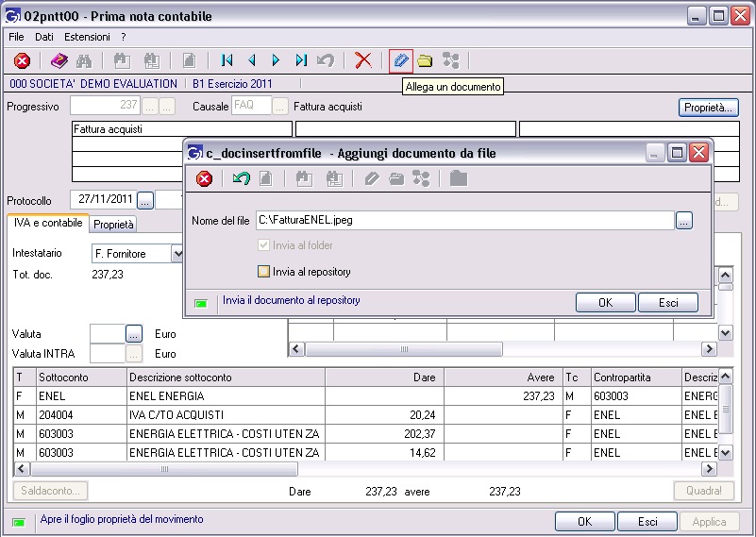Viewport: 756px width, 537px height.
Task: Click the grey nodes icon in dialog toolbar
Action: tap(421, 178)
